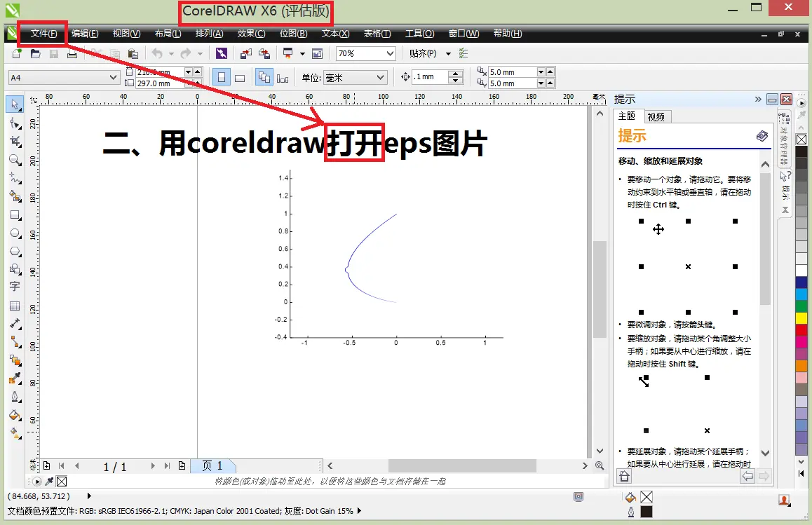Increase the nudge distance value

455,74
